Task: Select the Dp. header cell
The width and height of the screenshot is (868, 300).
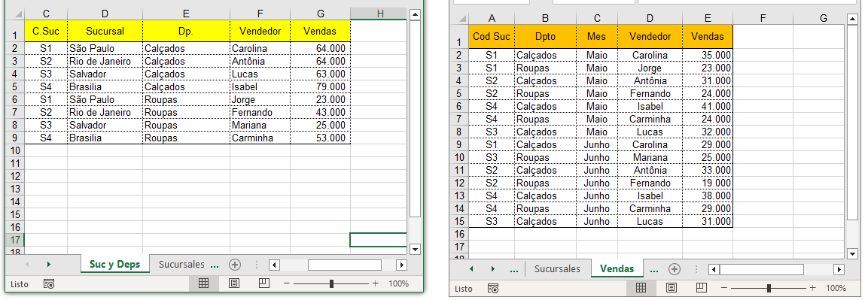Action: (187, 31)
